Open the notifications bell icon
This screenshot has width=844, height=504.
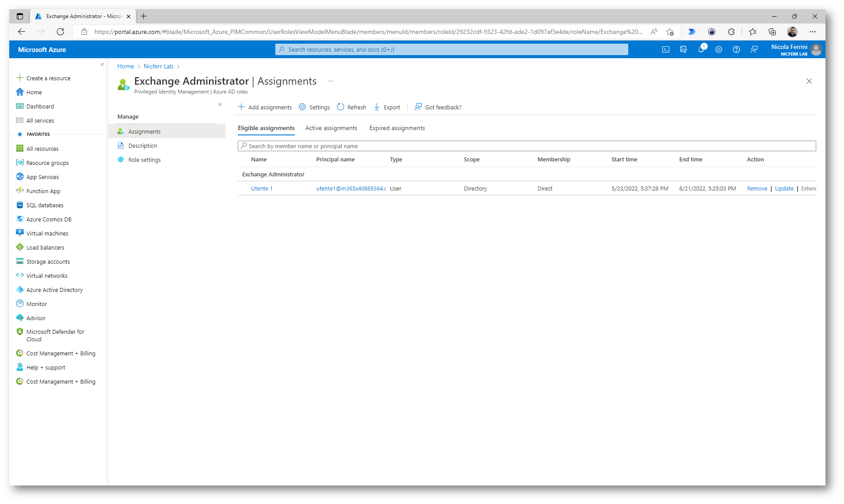[x=701, y=49]
